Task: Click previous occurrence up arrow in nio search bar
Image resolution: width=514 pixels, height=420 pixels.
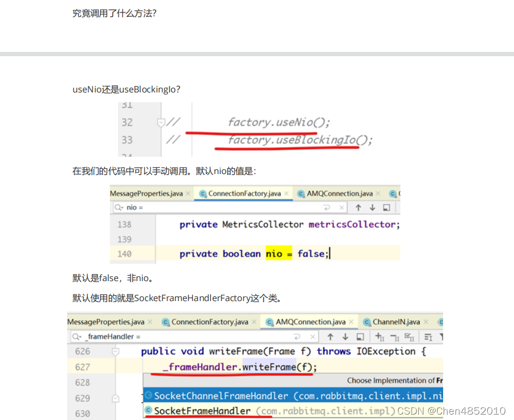Action: click(x=359, y=208)
